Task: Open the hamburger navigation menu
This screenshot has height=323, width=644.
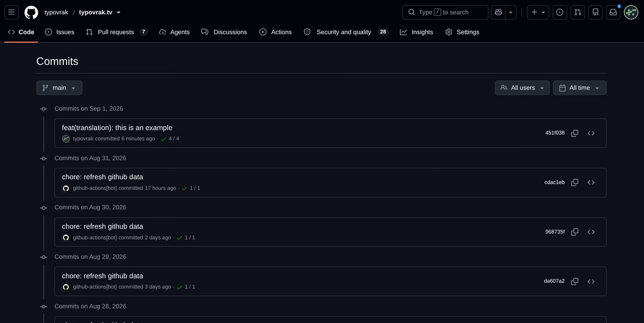Action: [x=11, y=12]
